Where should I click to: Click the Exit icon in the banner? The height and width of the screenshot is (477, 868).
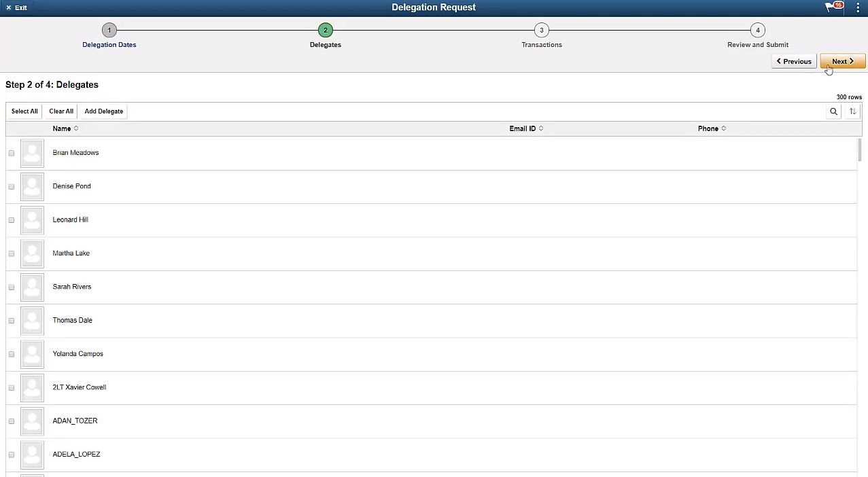[8, 7]
